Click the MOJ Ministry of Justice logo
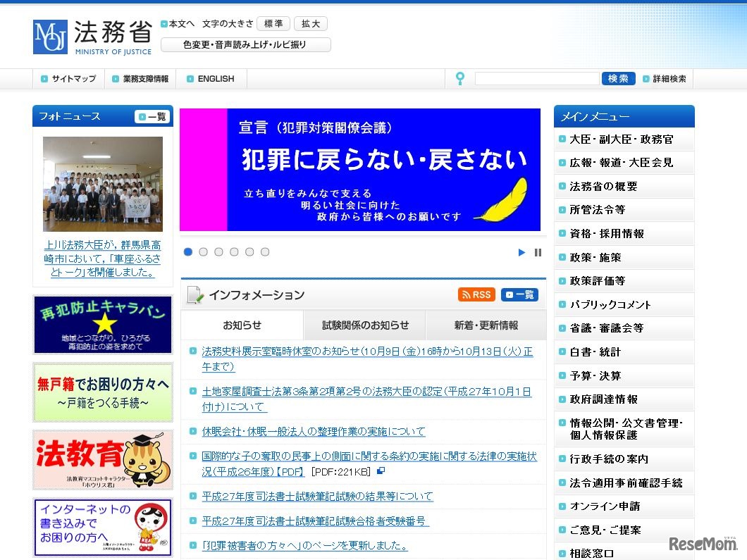Image resolution: width=747 pixels, height=560 pixels. pyautogui.click(x=92, y=36)
